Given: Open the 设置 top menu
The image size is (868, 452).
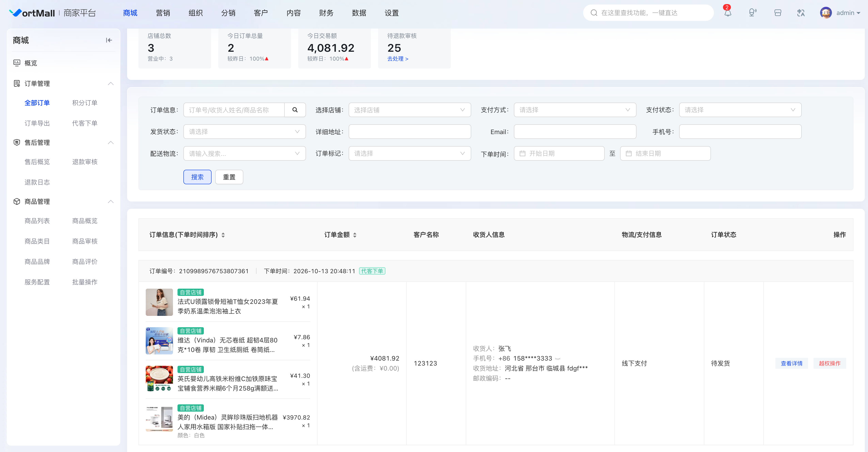Looking at the screenshot, I should point(392,13).
